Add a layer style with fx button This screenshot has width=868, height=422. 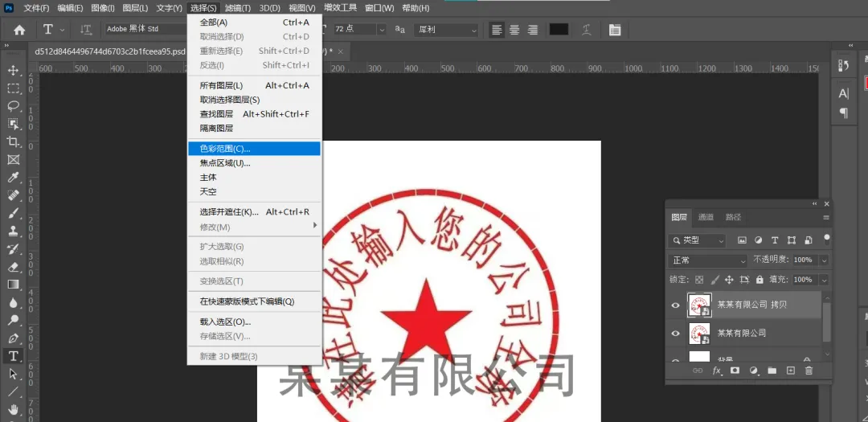716,371
